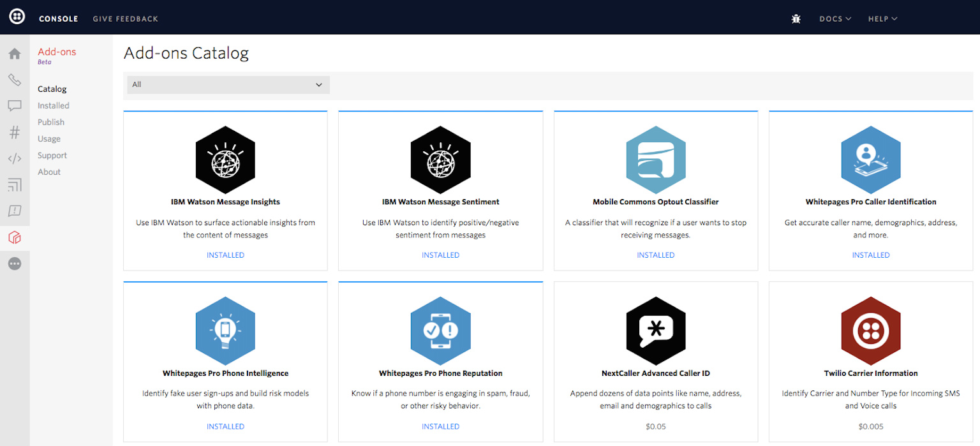Click INSTALLED under IBM Watson Message Insights
This screenshot has height=446, width=980.
click(225, 255)
